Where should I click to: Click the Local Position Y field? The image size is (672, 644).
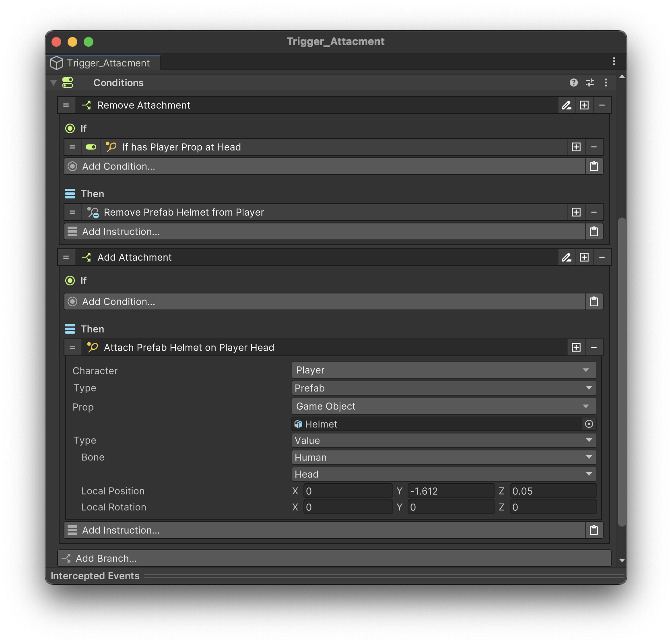[x=451, y=491]
